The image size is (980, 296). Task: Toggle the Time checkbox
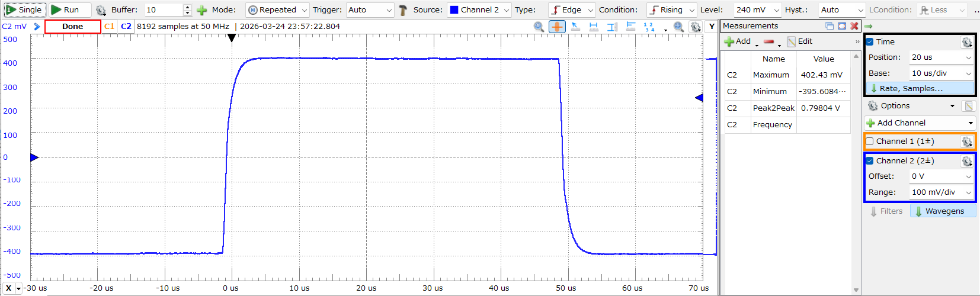(870, 42)
